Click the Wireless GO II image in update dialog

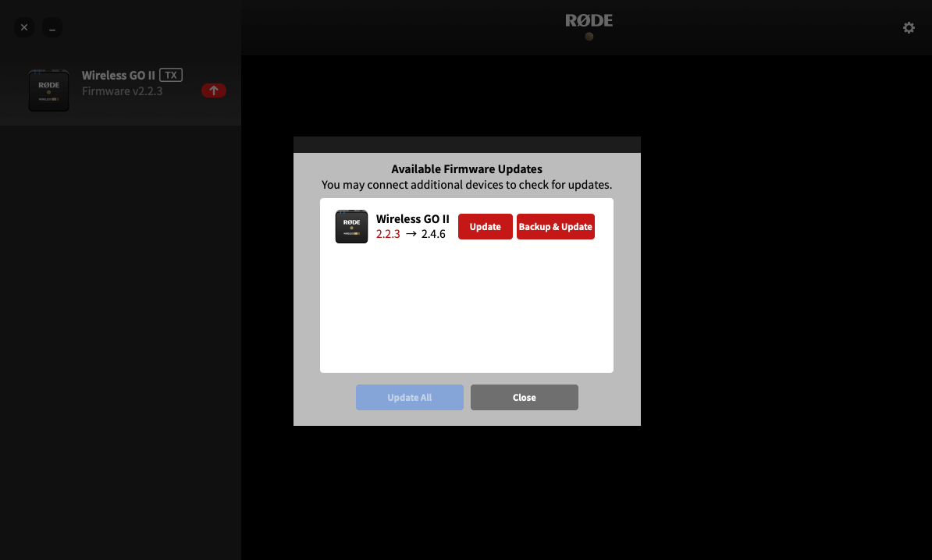click(351, 226)
